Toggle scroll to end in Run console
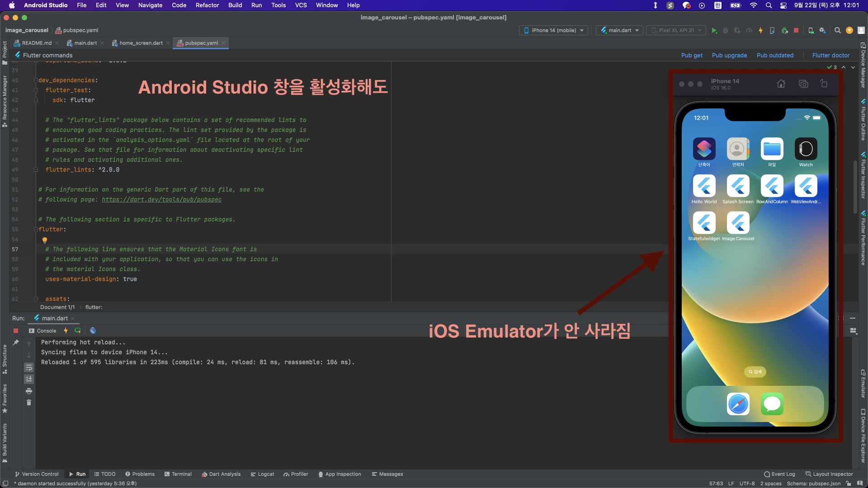Viewport: 868px width, 488px height. (x=29, y=379)
